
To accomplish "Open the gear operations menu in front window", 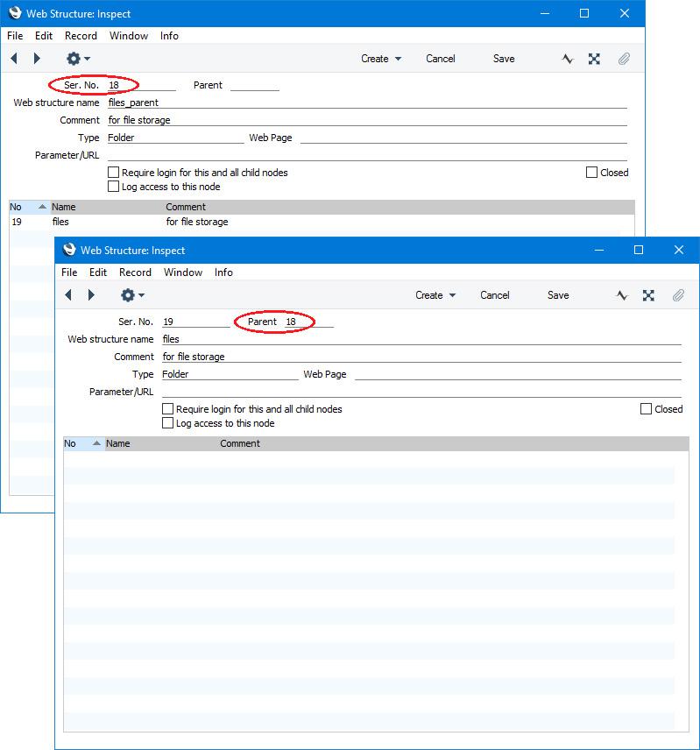I will (132, 295).
